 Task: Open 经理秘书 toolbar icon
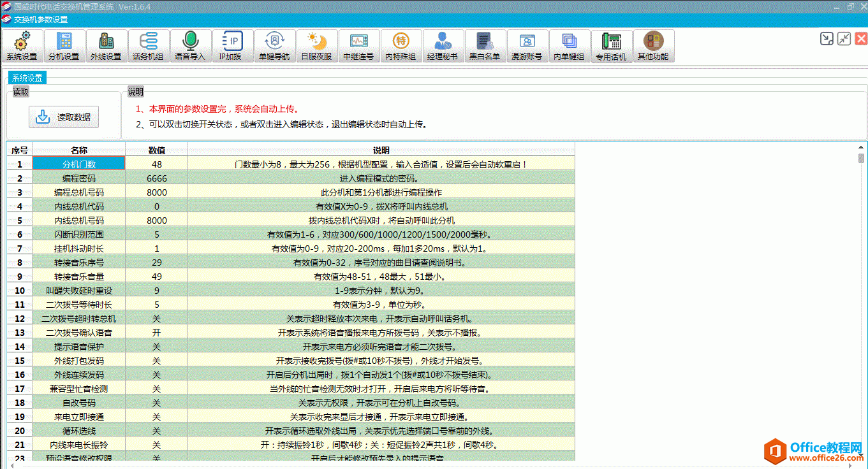443,47
